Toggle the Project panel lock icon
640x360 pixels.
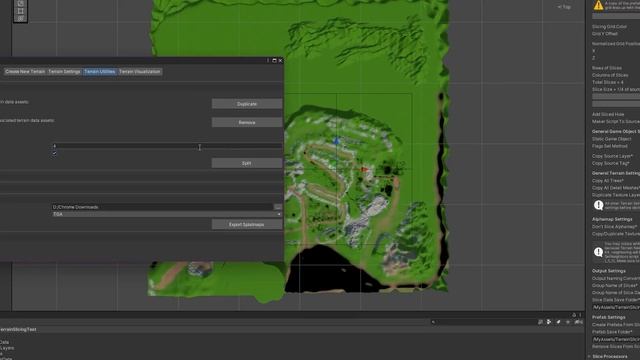click(574, 315)
